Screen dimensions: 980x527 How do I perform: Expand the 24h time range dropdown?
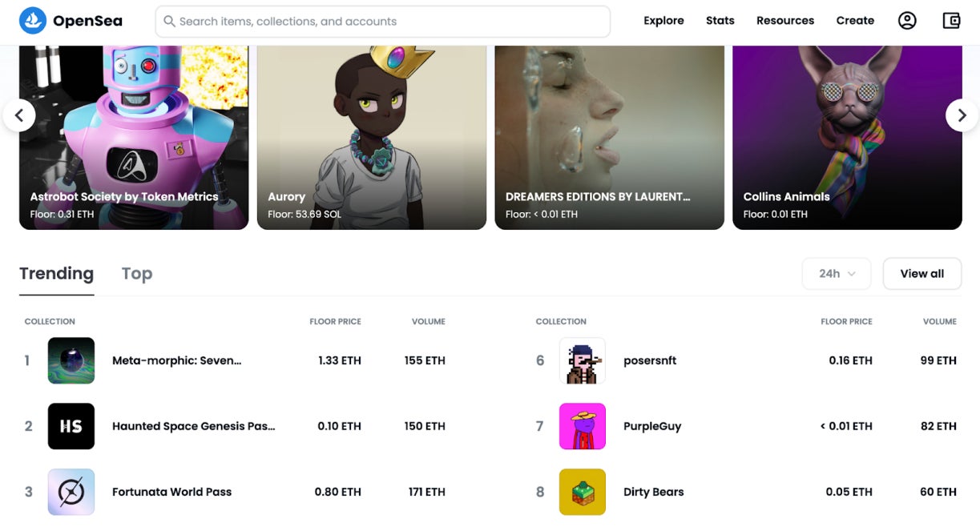click(837, 274)
